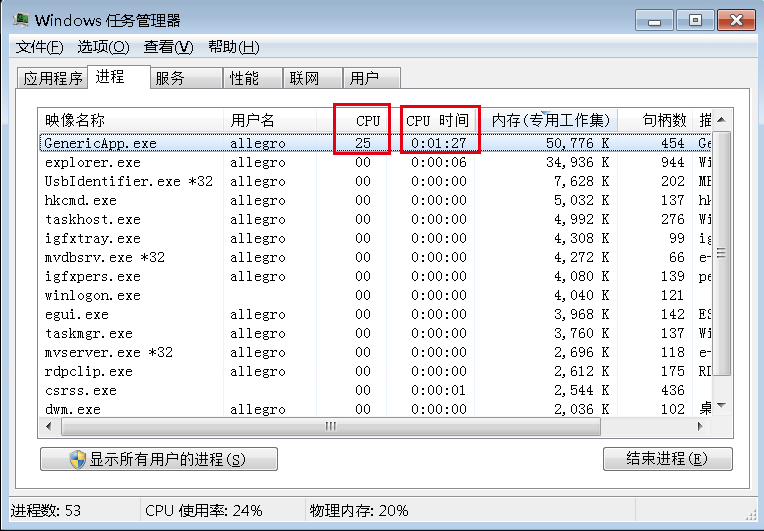Click the 物理内存: 20% status entry
The width and height of the screenshot is (764, 531).
359,511
